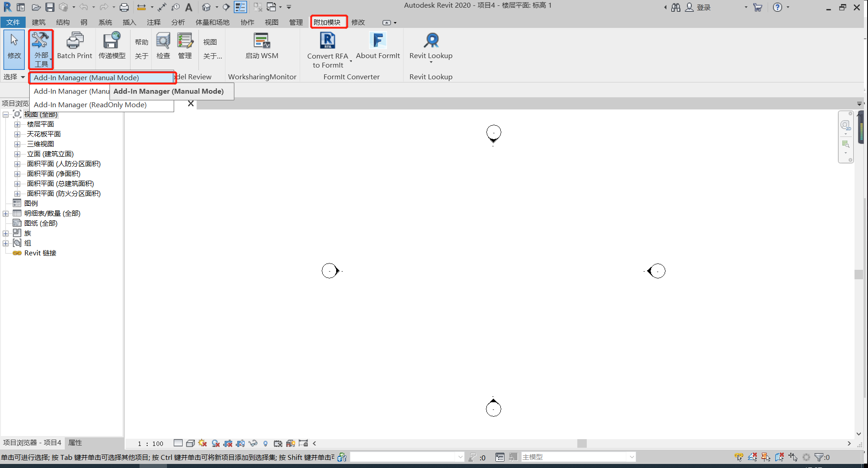Image resolution: width=868 pixels, height=468 pixels.
Task: Click the selection Filter funnel icon
Action: point(819,457)
